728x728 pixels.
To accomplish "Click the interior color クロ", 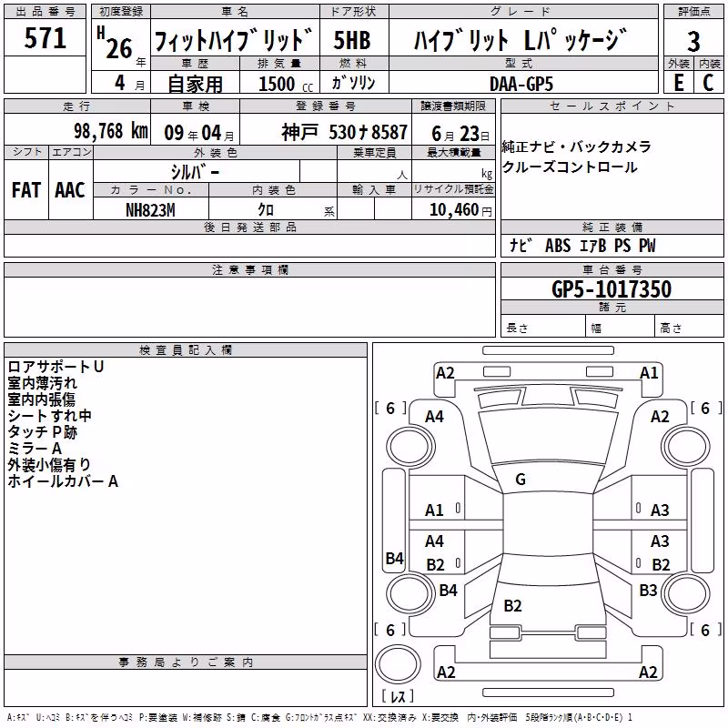I will pos(266,210).
